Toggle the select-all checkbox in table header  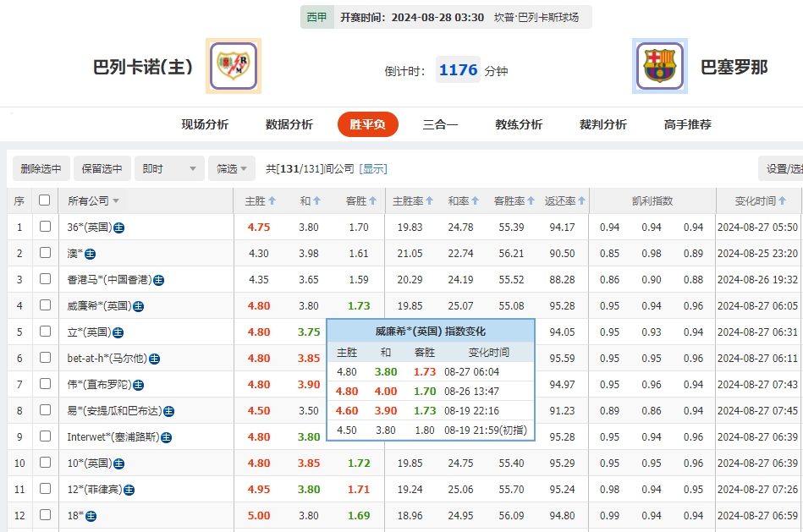tap(46, 200)
